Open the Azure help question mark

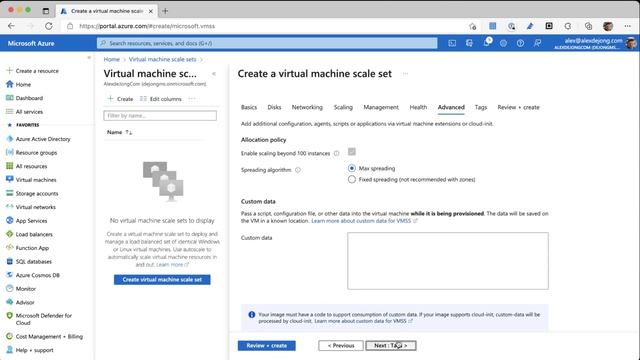tap(520, 43)
